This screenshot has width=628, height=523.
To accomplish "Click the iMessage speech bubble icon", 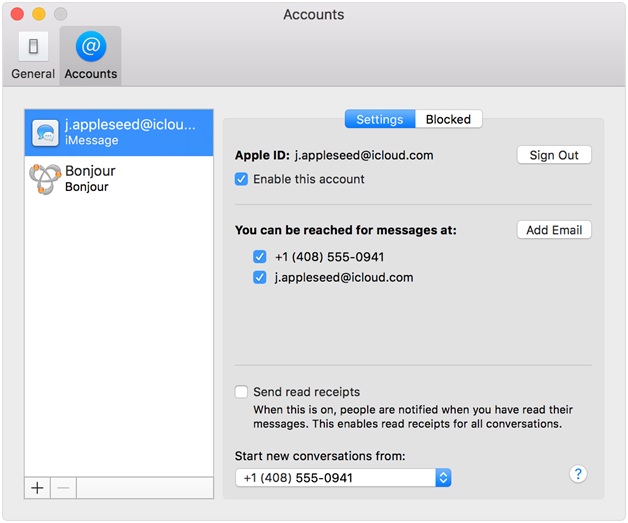I will [45, 133].
